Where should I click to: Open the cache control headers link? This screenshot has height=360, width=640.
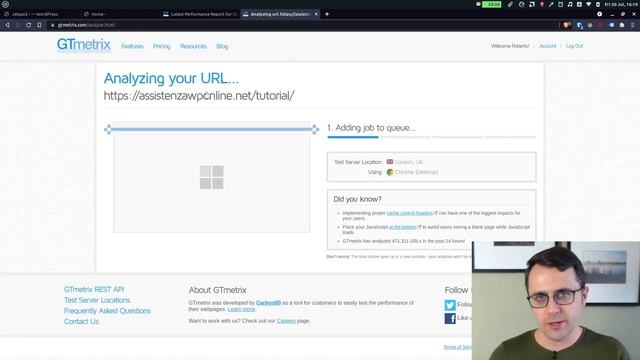coord(409,213)
